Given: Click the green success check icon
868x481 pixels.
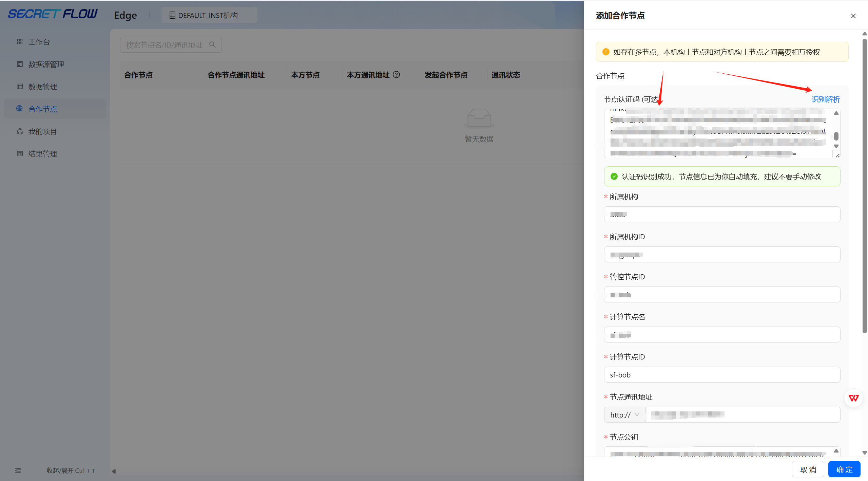Looking at the screenshot, I should tap(614, 176).
